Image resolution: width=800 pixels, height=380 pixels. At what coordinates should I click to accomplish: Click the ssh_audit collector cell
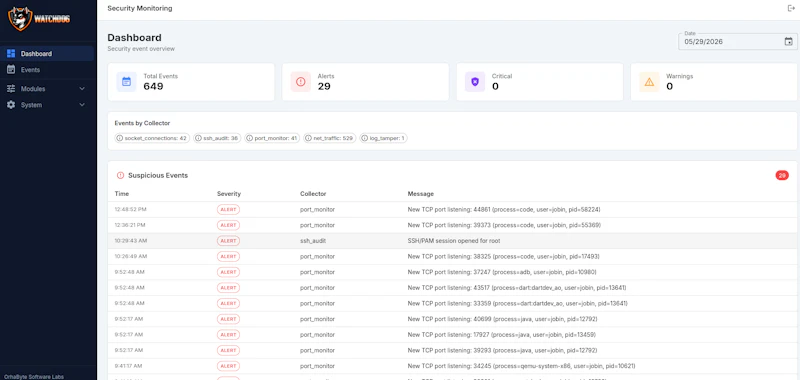(313, 241)
